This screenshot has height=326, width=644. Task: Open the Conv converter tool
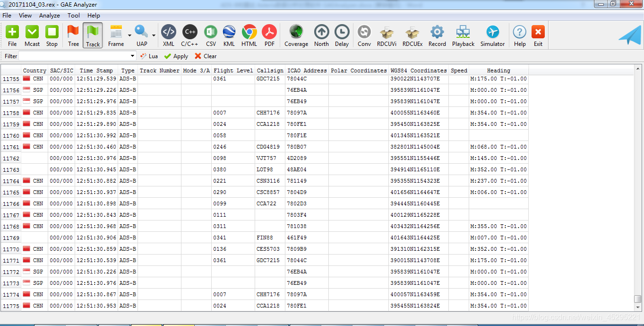(364, 36)
